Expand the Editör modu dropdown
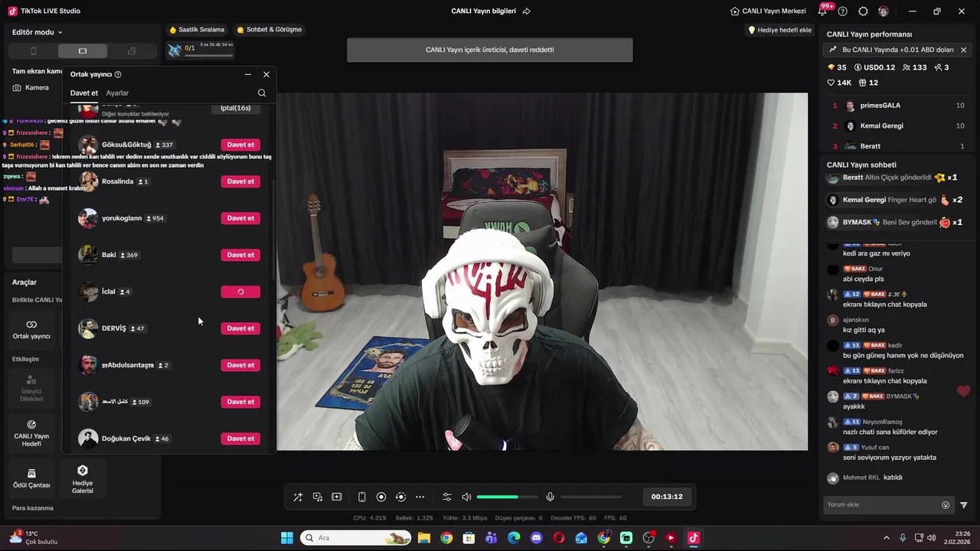980x551 pixels. [38, 32]
